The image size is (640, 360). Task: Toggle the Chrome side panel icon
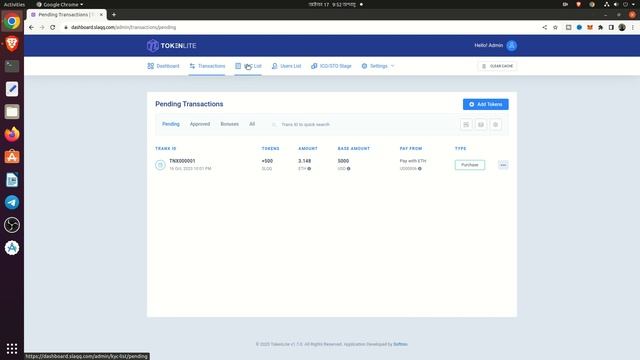[x=611, y=27]
